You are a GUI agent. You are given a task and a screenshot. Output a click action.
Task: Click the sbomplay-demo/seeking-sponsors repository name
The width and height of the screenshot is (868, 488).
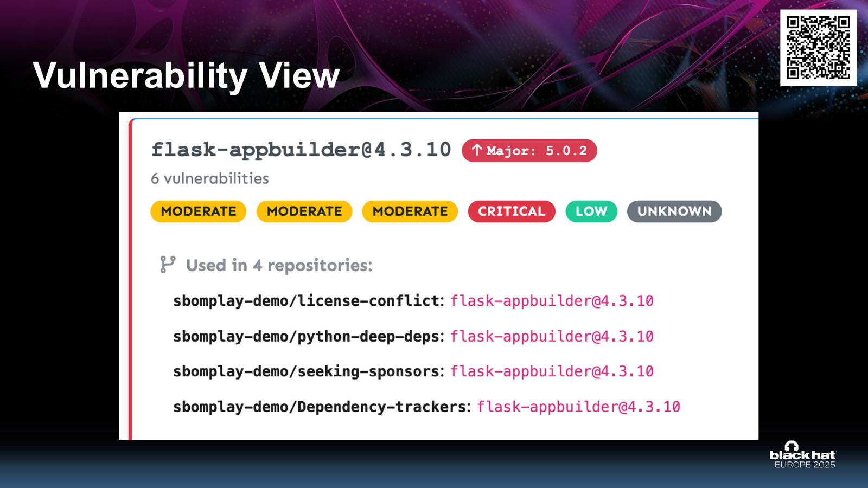[x=307, y=371]
